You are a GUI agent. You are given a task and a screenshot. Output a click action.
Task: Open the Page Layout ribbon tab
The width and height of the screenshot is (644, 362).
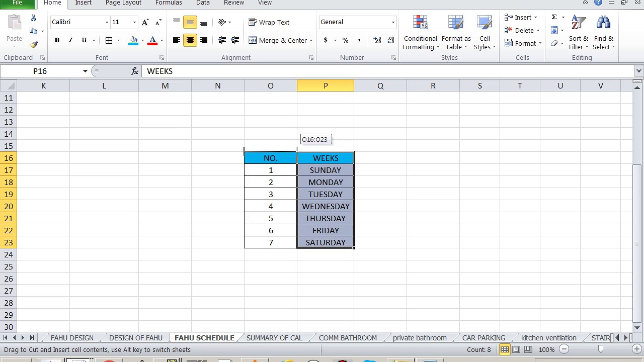click(x=123, y=3)
